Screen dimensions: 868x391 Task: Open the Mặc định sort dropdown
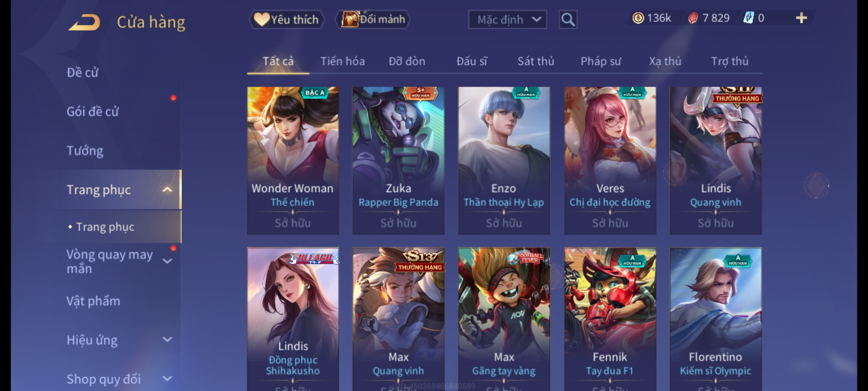(507, 20)
